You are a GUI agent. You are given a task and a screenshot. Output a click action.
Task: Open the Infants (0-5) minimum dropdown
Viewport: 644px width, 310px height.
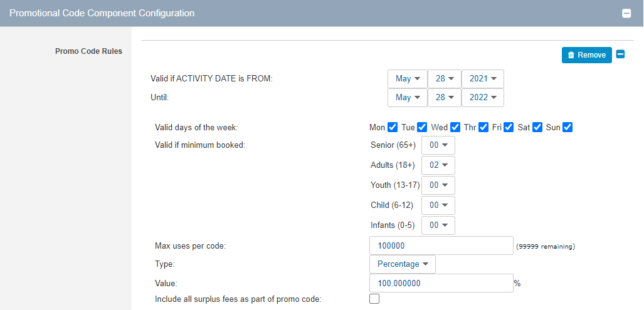(x=438, y=225)
